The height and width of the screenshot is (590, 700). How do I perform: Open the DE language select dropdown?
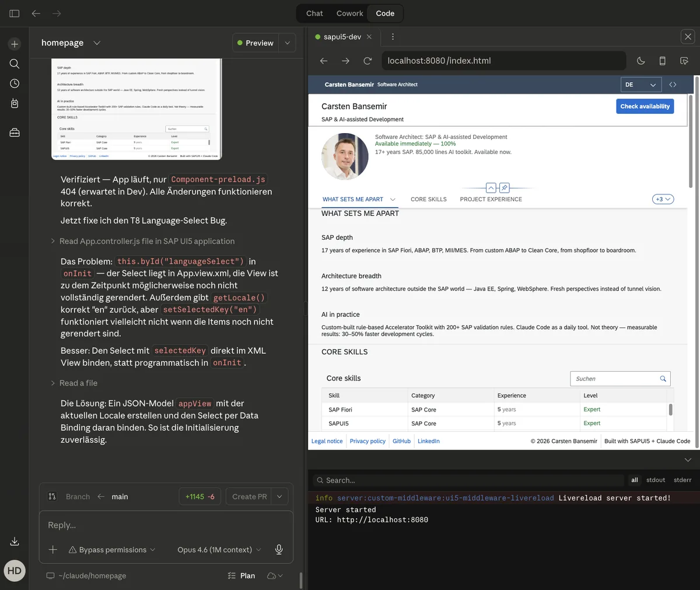640,85
